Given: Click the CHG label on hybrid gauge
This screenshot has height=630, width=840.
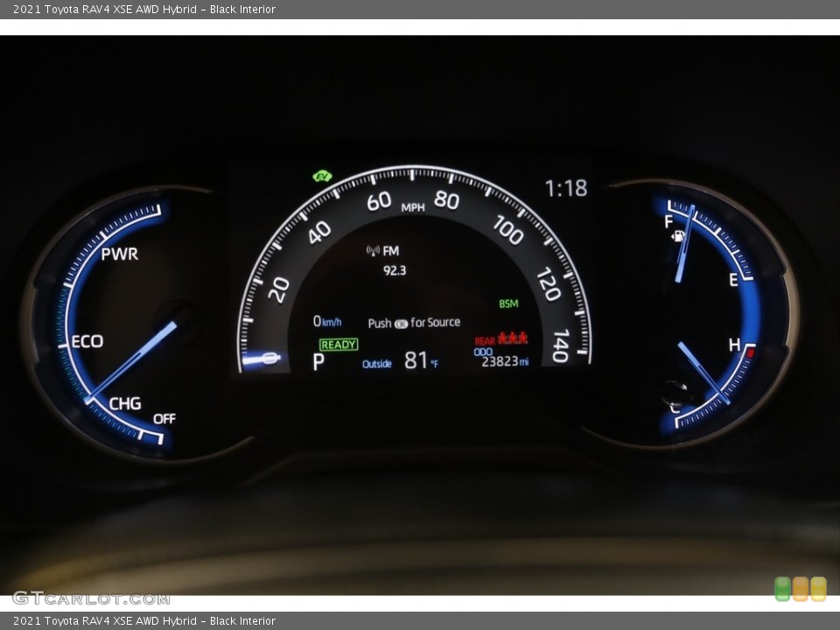Looking at the screenshot, I should coord(125,403).
